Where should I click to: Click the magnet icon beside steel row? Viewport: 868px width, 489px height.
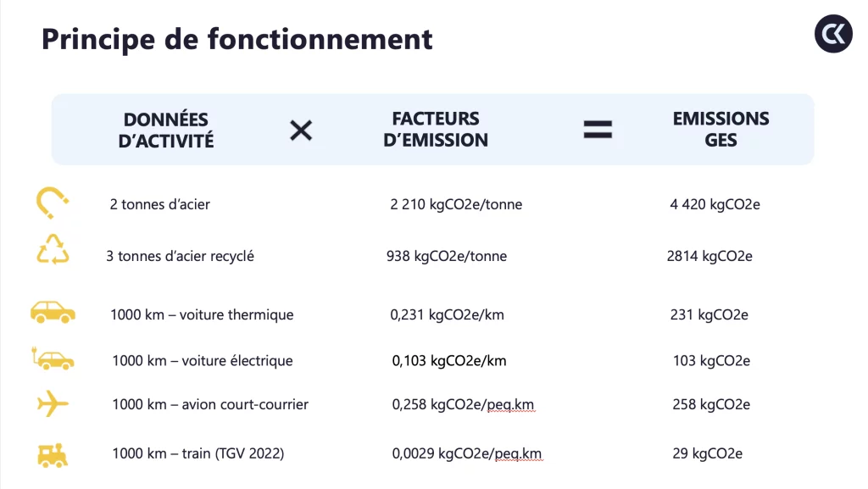pyautogui.click(x=53, y=203)
